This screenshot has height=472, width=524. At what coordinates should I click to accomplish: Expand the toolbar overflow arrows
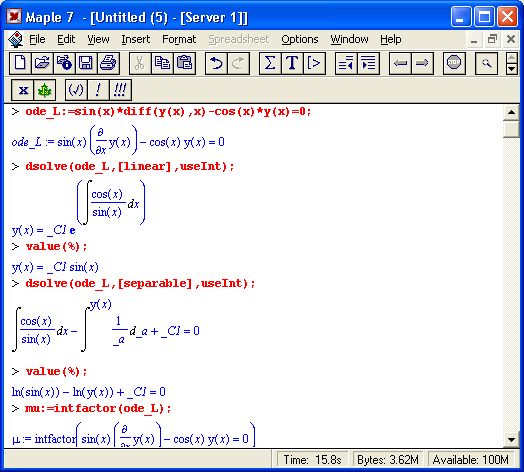click(512, 63)
